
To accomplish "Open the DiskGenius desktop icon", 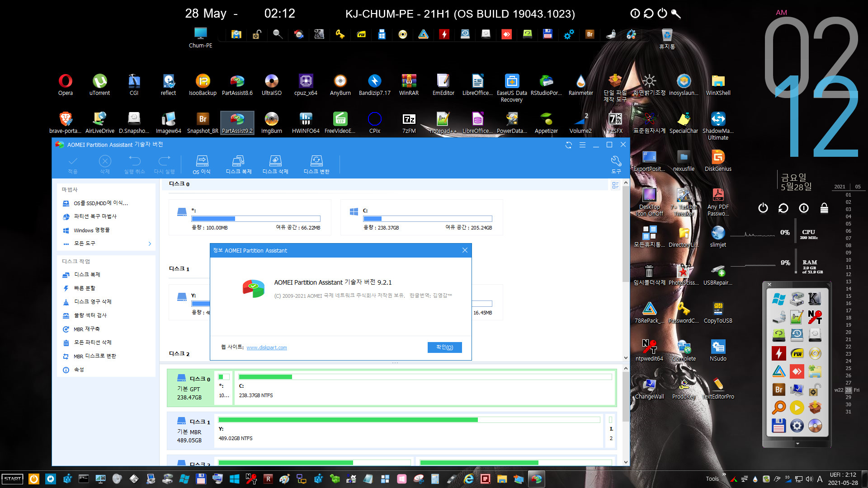I will coord(718,160).
